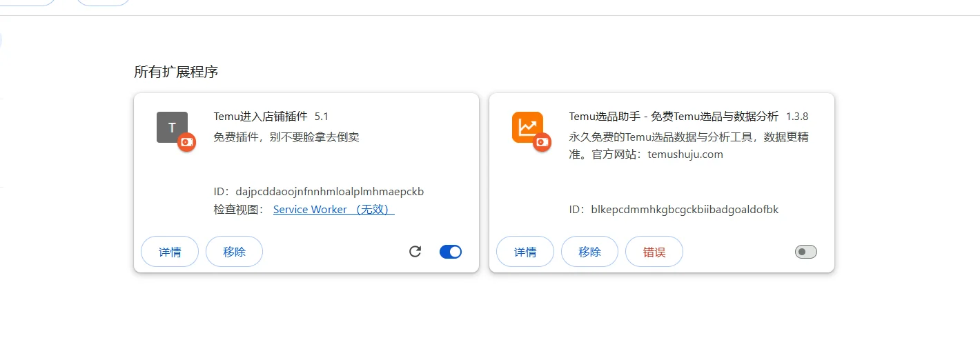Click 移除 for Temu进入店铺插件
This screenshot has width=980, height=338.
[x=234, y=252]
